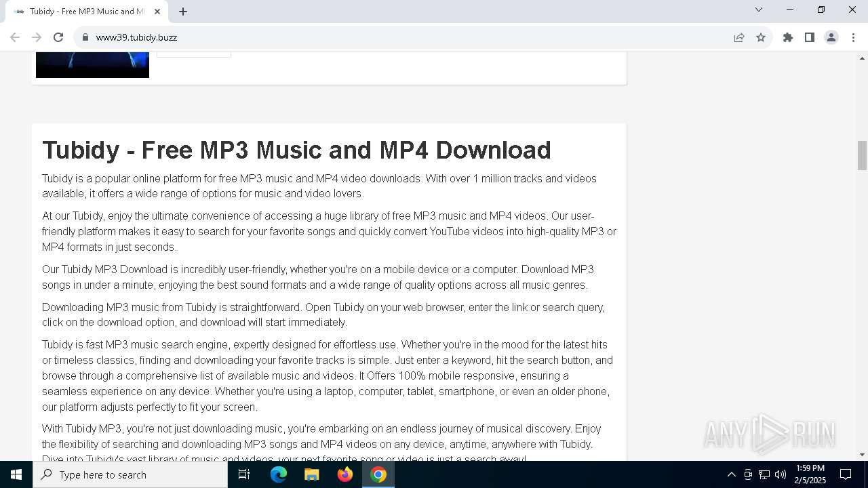Open File Explorer from the taskbar
Screen dimensions: 868x488
tap(312, 474)
